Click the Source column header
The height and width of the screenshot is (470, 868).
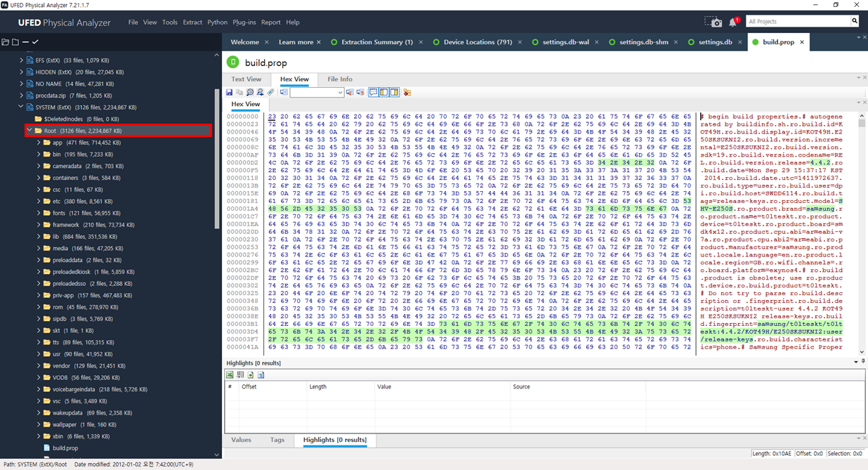[x=579, y=386]
